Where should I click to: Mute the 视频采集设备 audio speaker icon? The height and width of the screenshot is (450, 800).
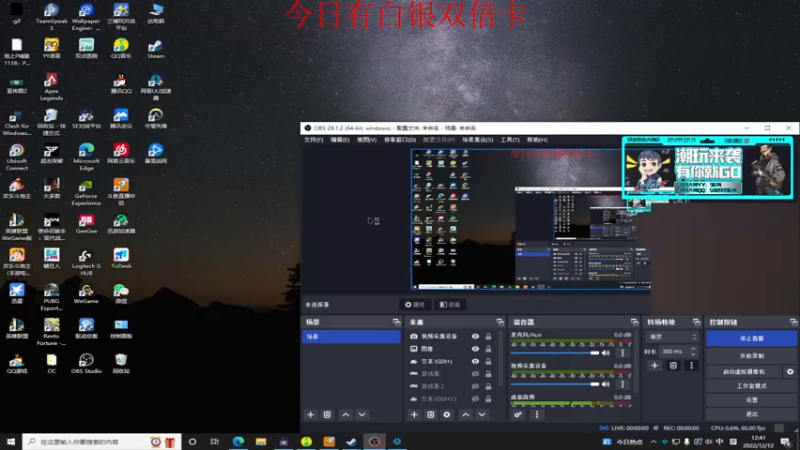coord(606,384)
